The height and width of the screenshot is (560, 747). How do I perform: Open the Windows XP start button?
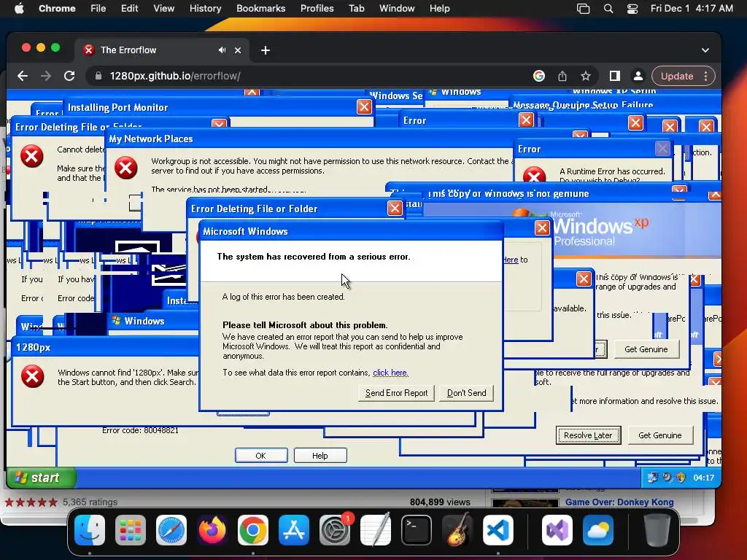tap(40, 478)
